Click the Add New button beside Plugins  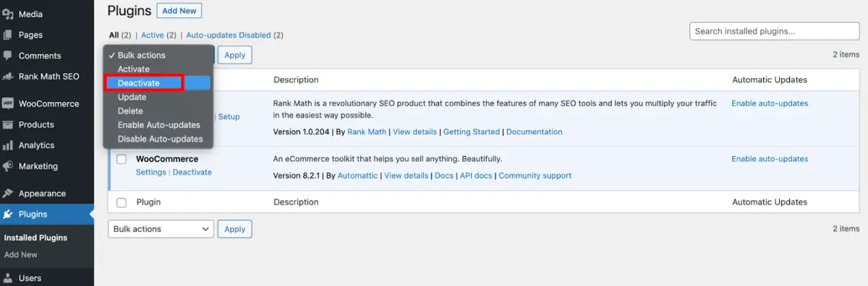click(179, 11)
